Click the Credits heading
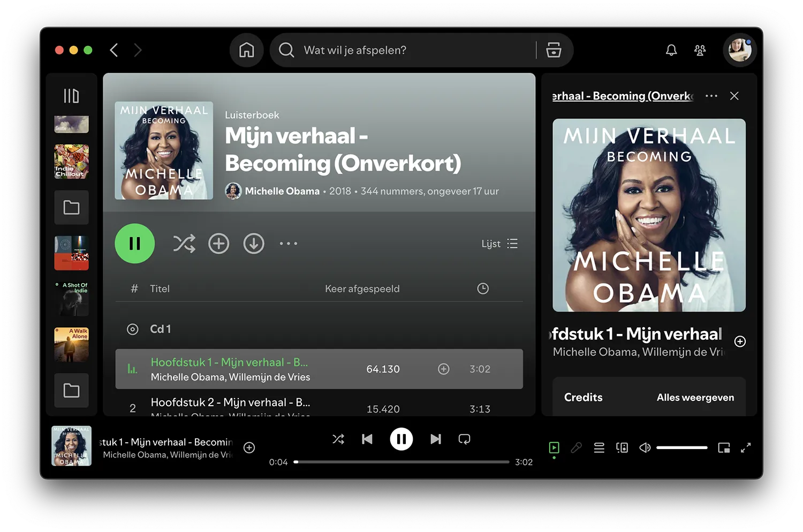Screen dimensions: 803x532 point(584,397)
